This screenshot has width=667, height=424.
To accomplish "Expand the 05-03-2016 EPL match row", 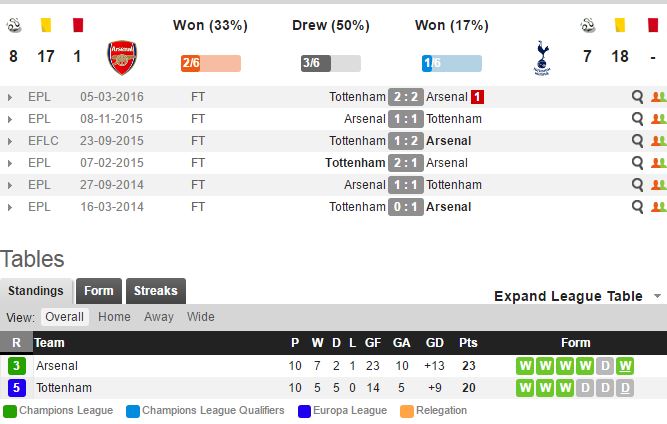I will click(10, 97).
